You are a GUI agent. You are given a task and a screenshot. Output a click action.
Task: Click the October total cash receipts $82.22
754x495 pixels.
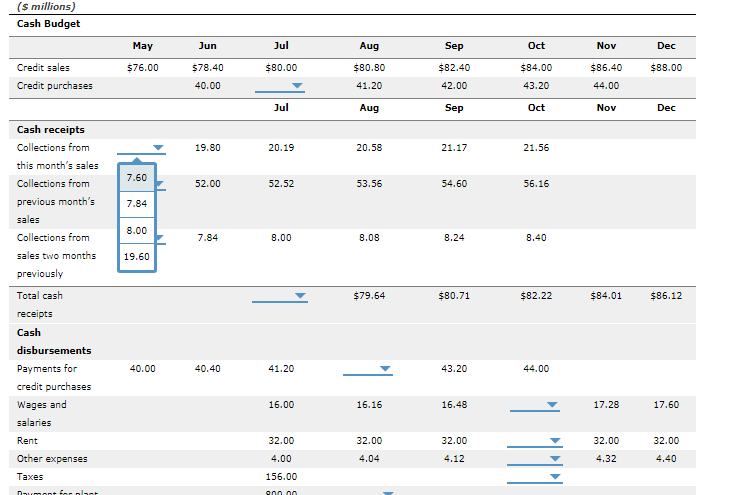(536, 296)
